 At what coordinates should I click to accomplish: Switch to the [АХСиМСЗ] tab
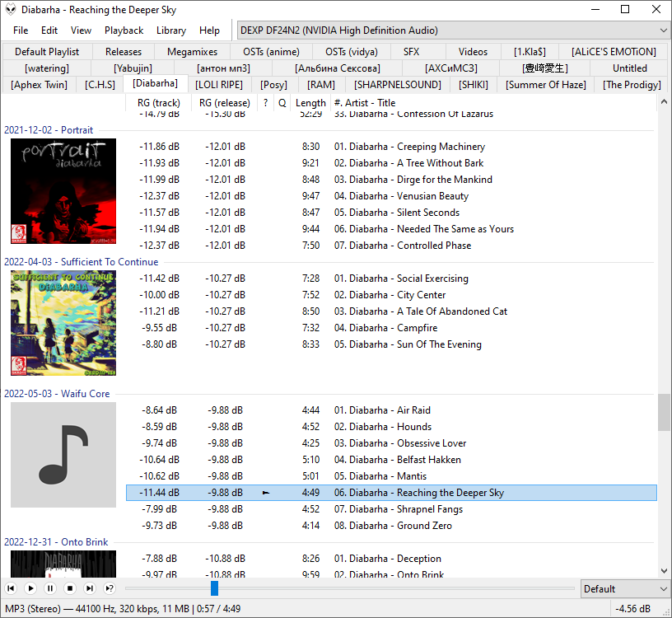point(450,68)
